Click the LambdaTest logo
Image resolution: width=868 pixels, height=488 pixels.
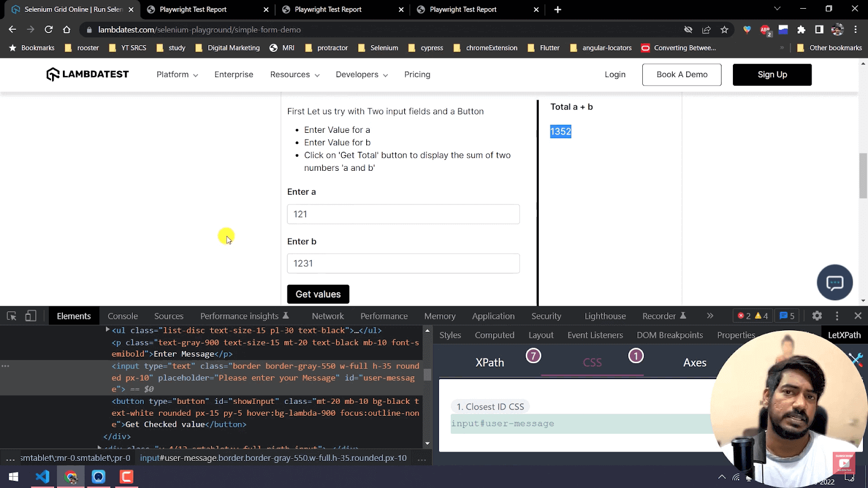coord(87,74)
